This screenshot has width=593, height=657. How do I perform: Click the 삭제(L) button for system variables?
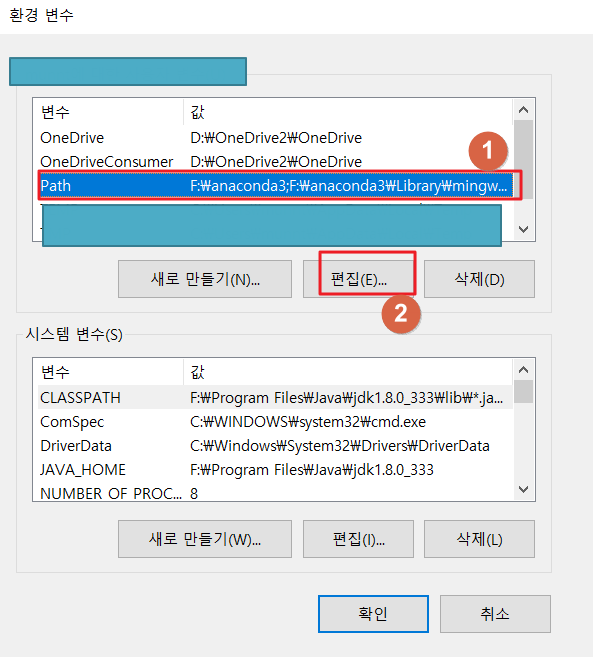tap(479, 539)
